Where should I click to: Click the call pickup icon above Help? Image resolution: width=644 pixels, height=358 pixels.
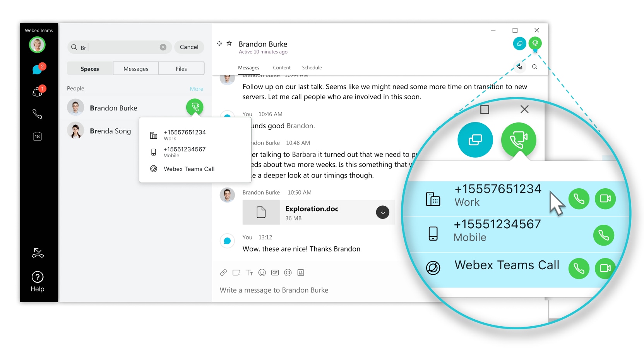tap(38, 253)
